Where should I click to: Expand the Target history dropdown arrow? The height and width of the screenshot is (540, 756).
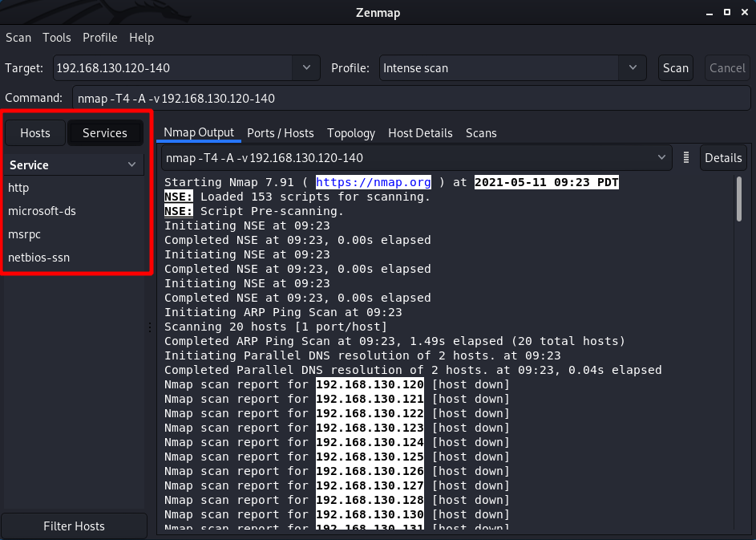(306, 68)
